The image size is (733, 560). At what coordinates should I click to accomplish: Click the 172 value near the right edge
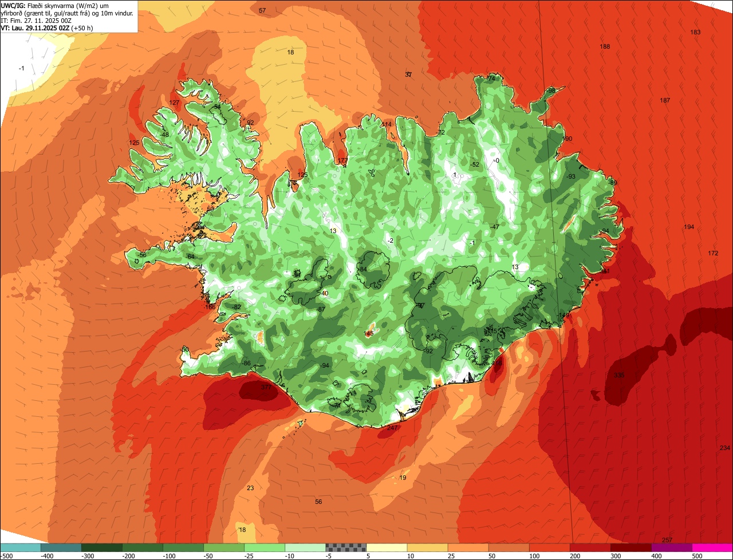pos(713,254)
